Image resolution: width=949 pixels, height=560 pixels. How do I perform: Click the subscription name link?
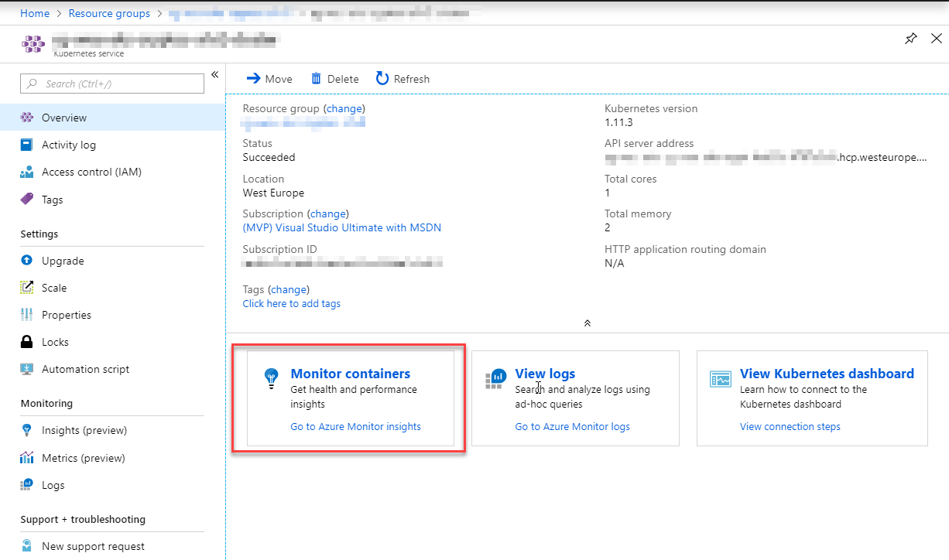341,227
